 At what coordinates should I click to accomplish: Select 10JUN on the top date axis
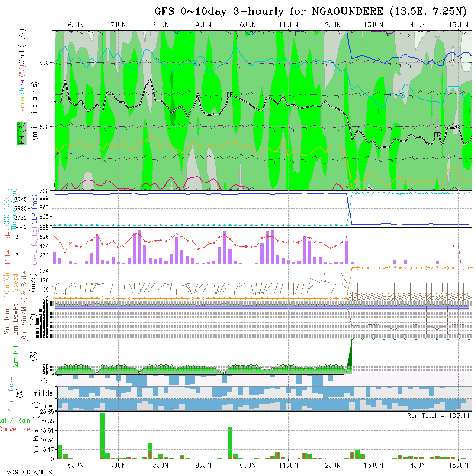[246, 25]
